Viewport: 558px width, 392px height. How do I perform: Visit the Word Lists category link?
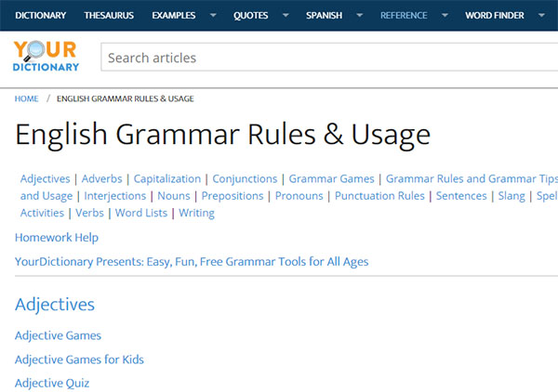(x=141, y=213)
